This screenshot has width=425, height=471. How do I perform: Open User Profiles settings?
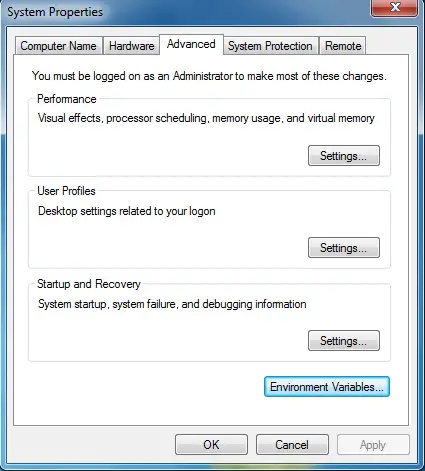[344, 248]
